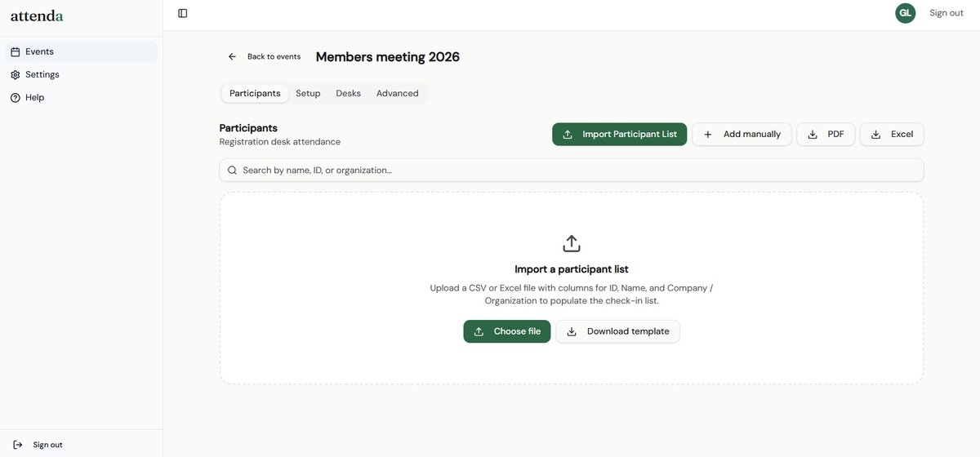
Task: Click the Import Participant List button
Action: tap(620, 134)
